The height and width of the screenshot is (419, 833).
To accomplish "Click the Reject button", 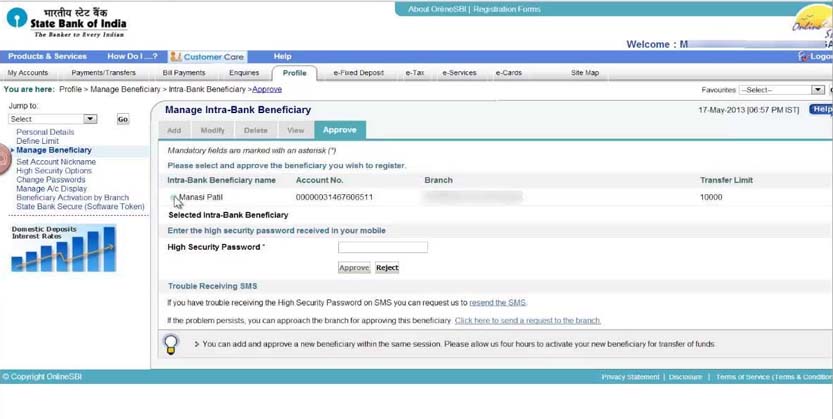I will coord(387,268).
